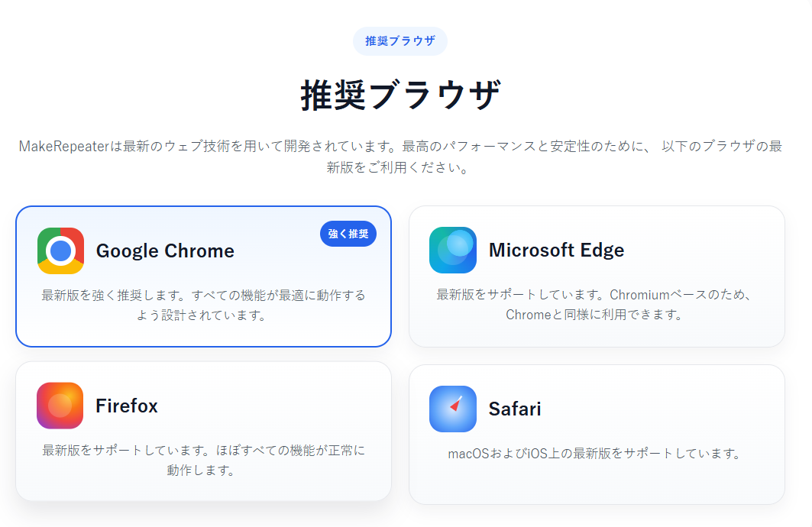Click the Google Chrome heading text
812x527 pixels.
coord(165,251)
